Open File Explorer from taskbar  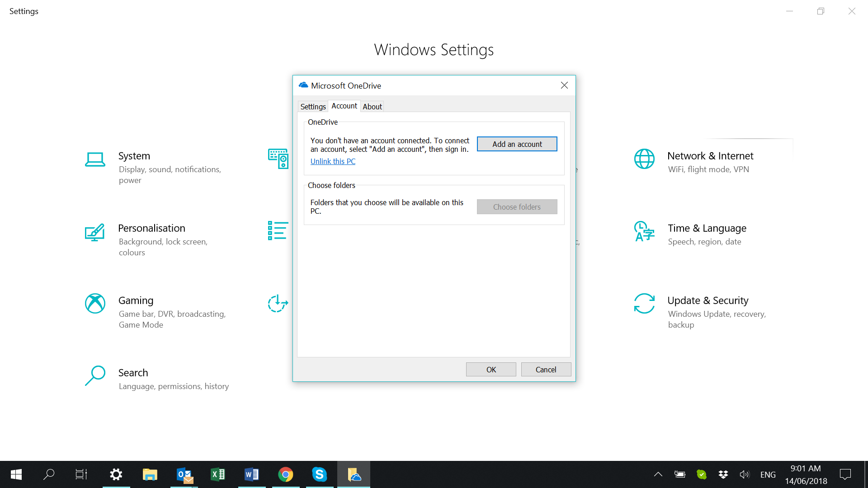click(x=150, y=474)
